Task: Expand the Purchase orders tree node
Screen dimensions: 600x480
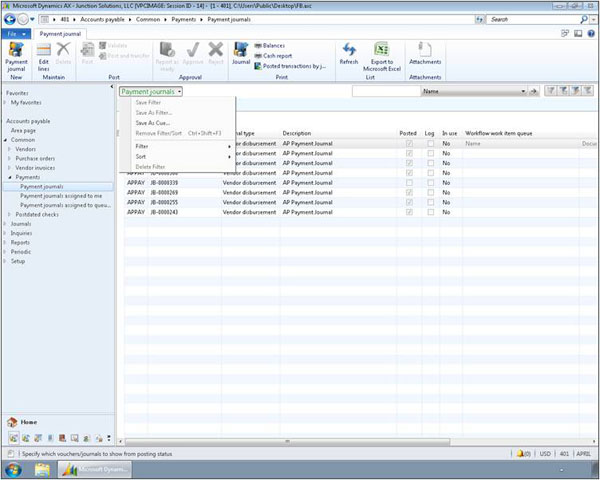Action: [x=10, y=158]
